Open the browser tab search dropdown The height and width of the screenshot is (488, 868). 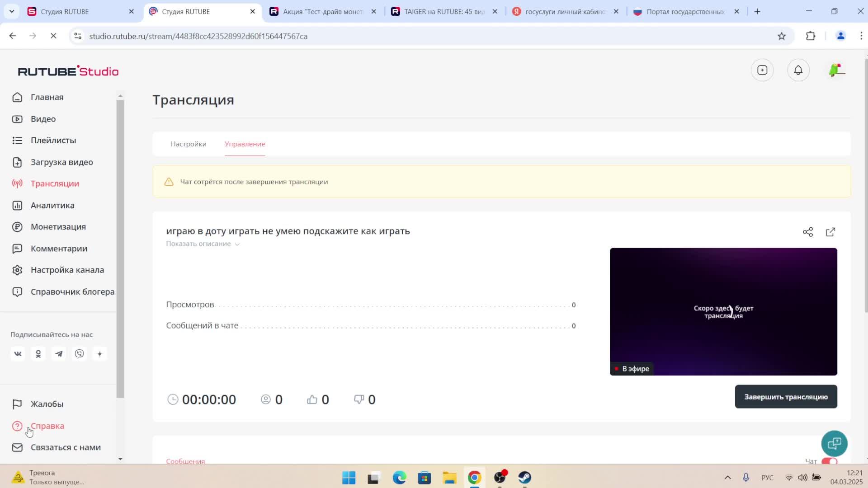coord(12,11)
